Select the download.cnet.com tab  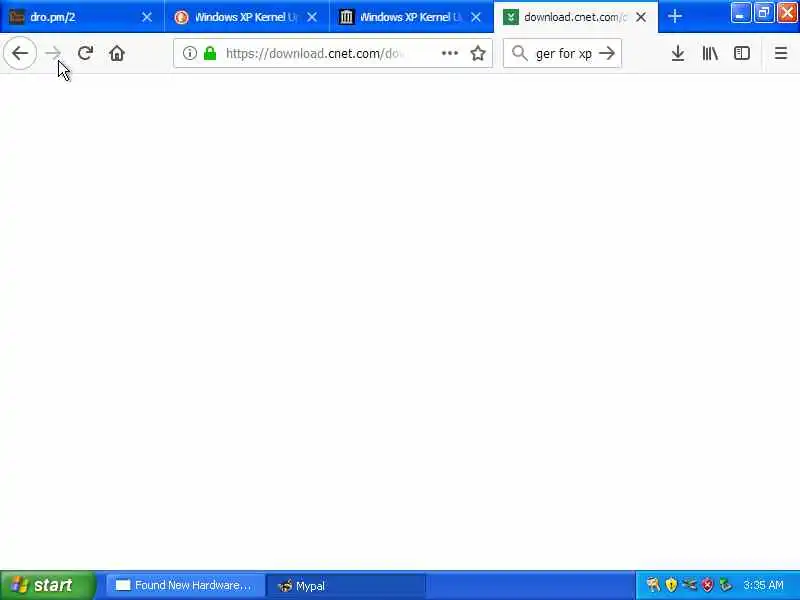(x=576, y=17)
